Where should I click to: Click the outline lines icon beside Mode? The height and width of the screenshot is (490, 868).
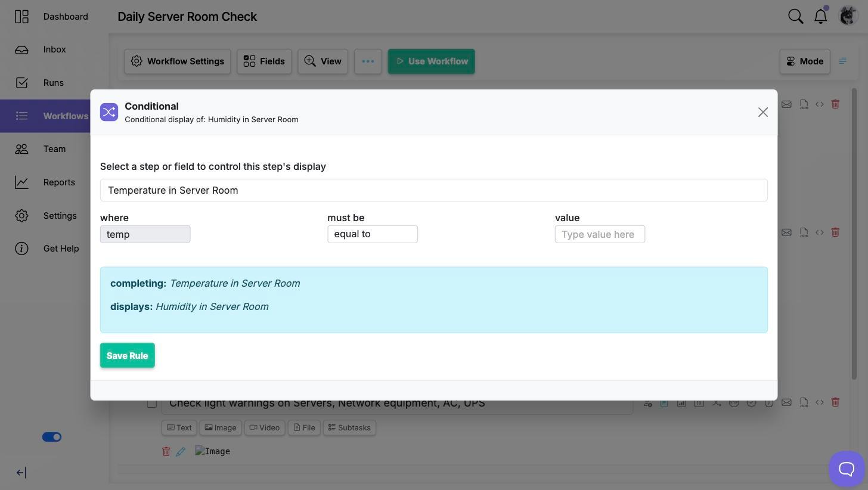(843, 61)
